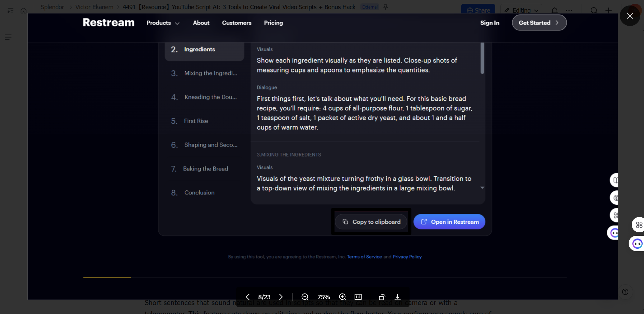Open the document outline icon

pyautogui.click(x=8, y=37)
